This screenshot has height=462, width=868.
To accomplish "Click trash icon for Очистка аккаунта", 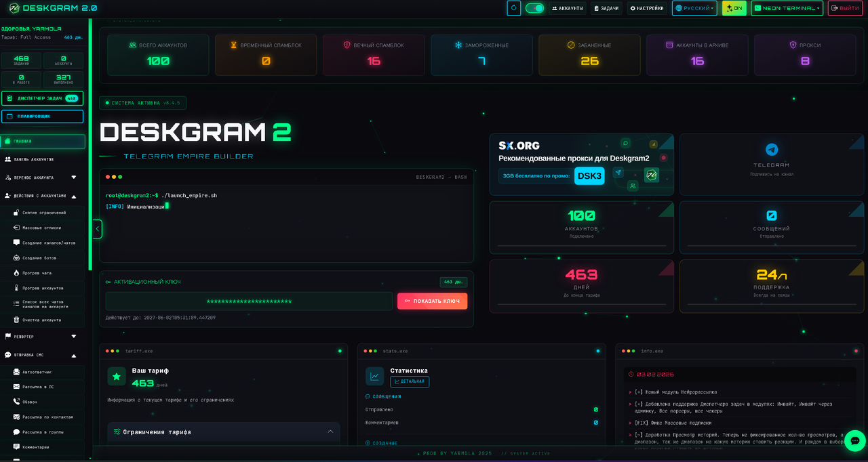I will click(x=17, y=320).
